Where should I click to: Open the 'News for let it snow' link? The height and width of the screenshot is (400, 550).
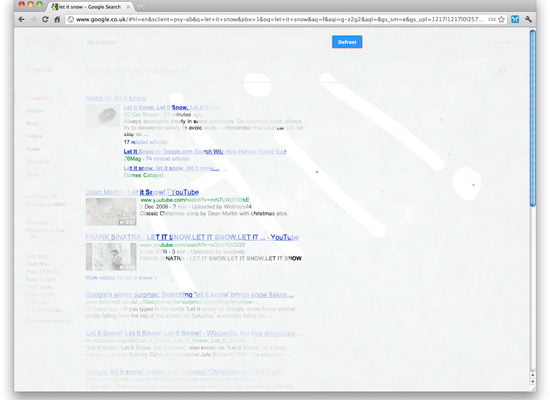tap(116, 98)
